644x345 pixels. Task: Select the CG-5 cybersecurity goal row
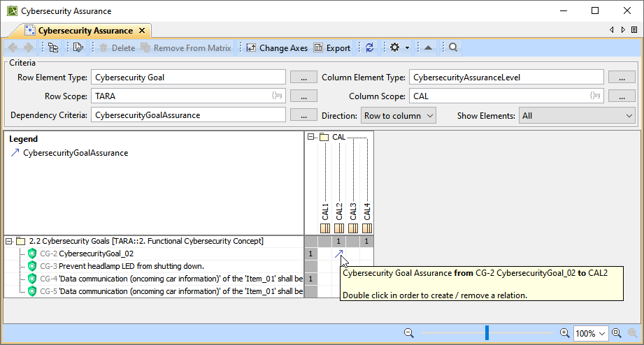168,291
